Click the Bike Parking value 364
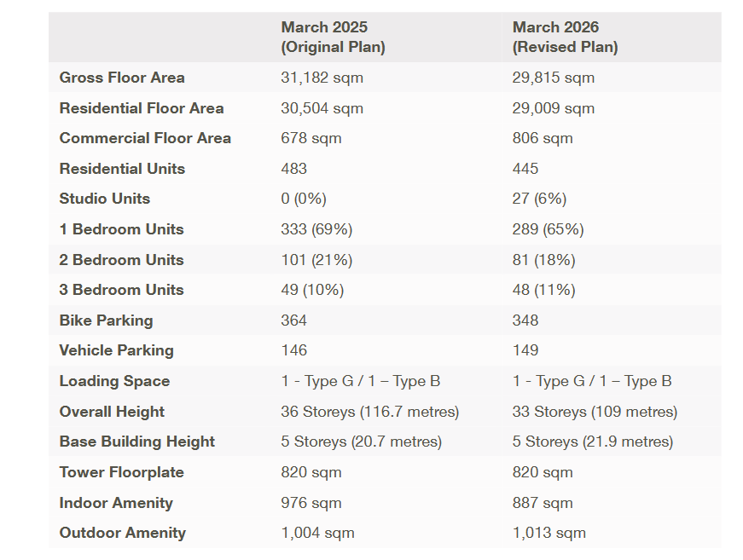 pyautogui.click(x=293, y=320)
